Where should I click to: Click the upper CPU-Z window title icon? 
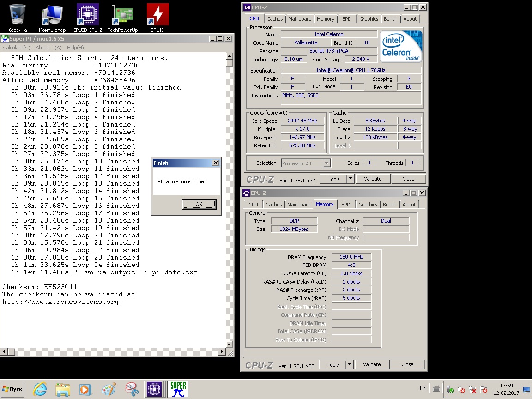click(x=247, y=7)
